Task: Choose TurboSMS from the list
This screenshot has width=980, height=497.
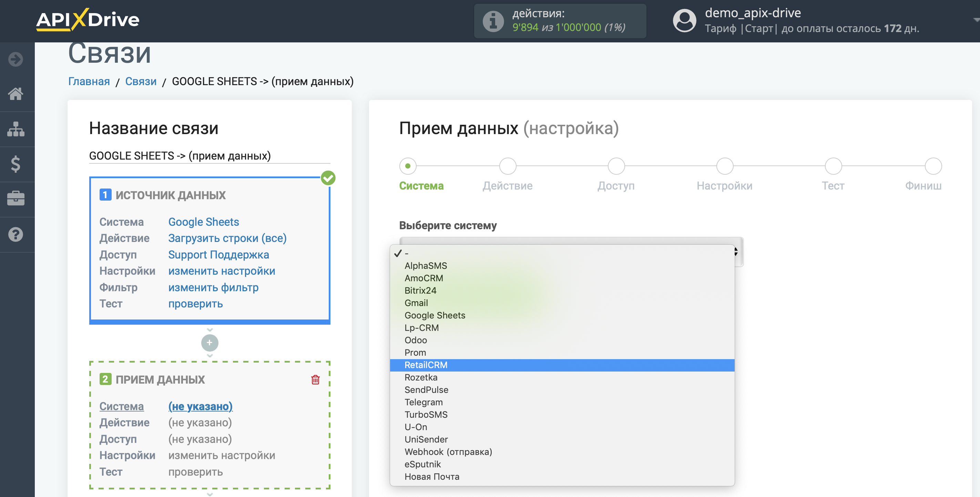Action: coord(562,414)
